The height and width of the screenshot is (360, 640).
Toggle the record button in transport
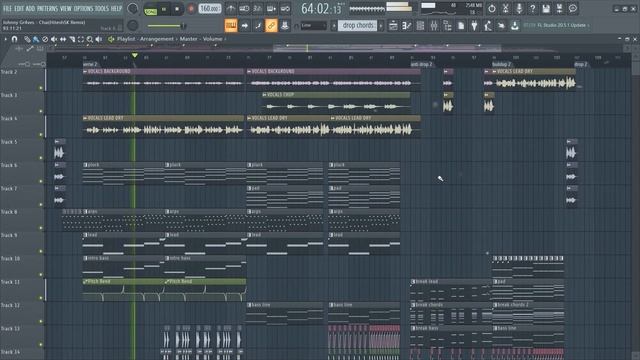[191, 9]
